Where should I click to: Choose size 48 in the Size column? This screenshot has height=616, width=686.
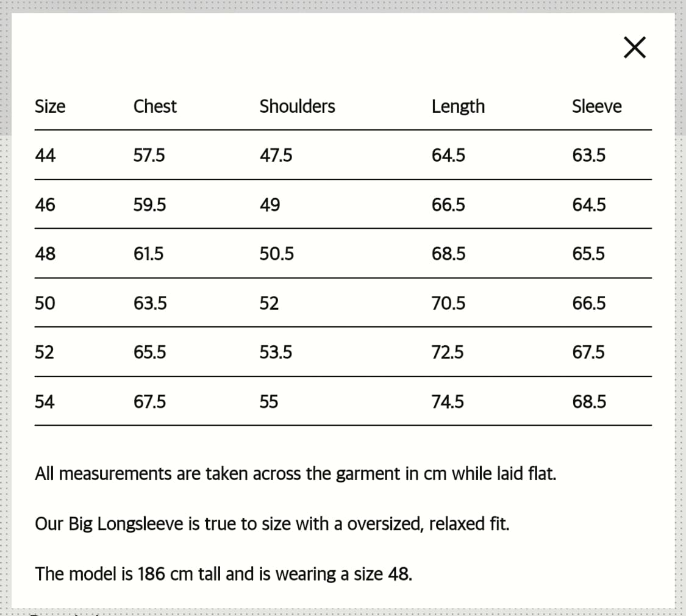click(45, 254)
